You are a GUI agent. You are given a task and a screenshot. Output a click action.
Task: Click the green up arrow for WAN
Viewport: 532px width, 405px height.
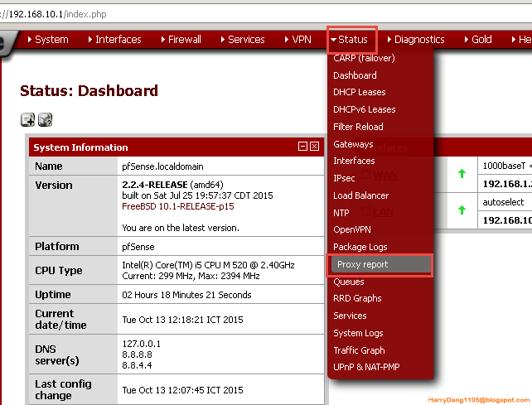[462, 174]
